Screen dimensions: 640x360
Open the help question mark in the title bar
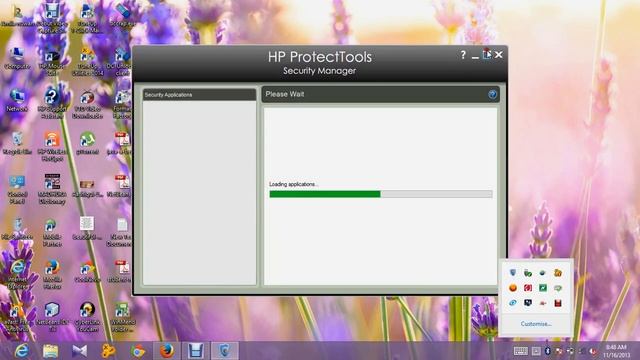(463, 55)
